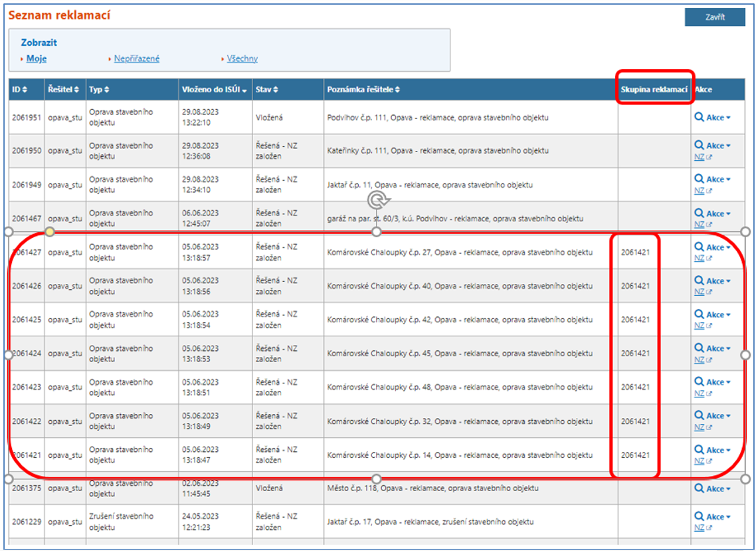Sort by Poznámka řešitele column header
This screenshot has height=551, width=756.
pyautogui.click(x=363, y=90)
